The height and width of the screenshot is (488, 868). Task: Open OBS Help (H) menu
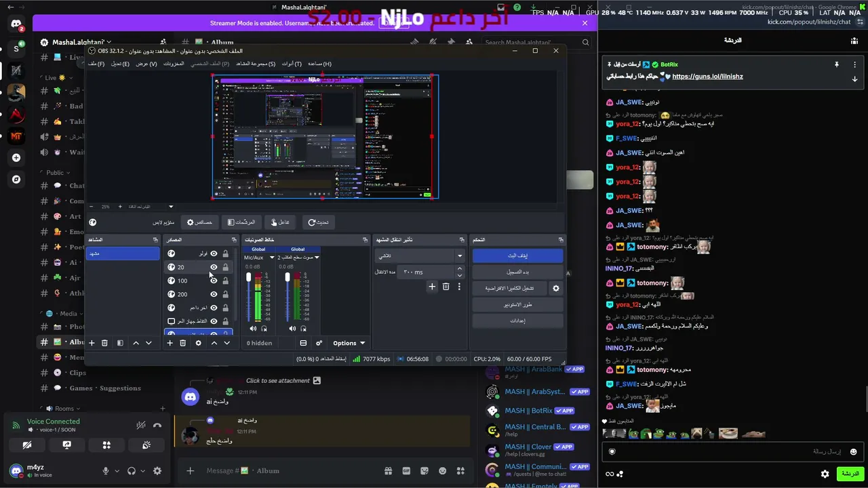click(319, 64)
